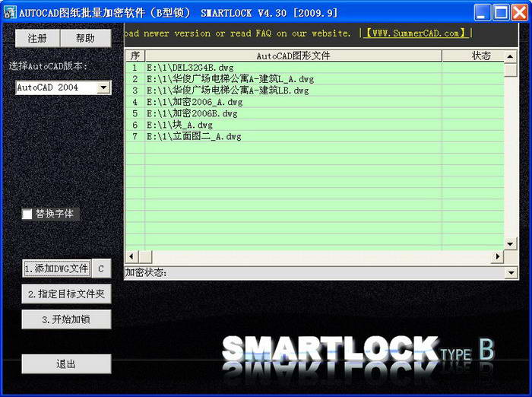Image resolution: width=532 pixels, height=397 pixels.
Task: Open the 帮助 help button
Action: (85, 38)
